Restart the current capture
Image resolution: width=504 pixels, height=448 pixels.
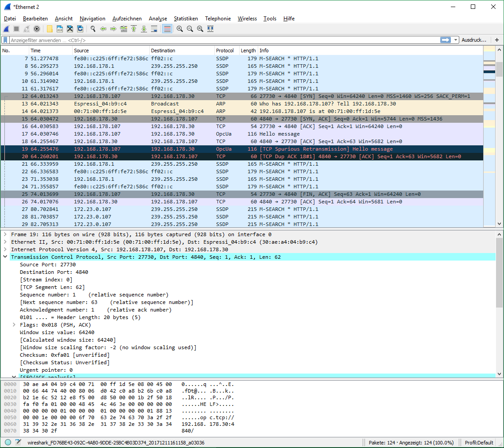coord(27,29)
